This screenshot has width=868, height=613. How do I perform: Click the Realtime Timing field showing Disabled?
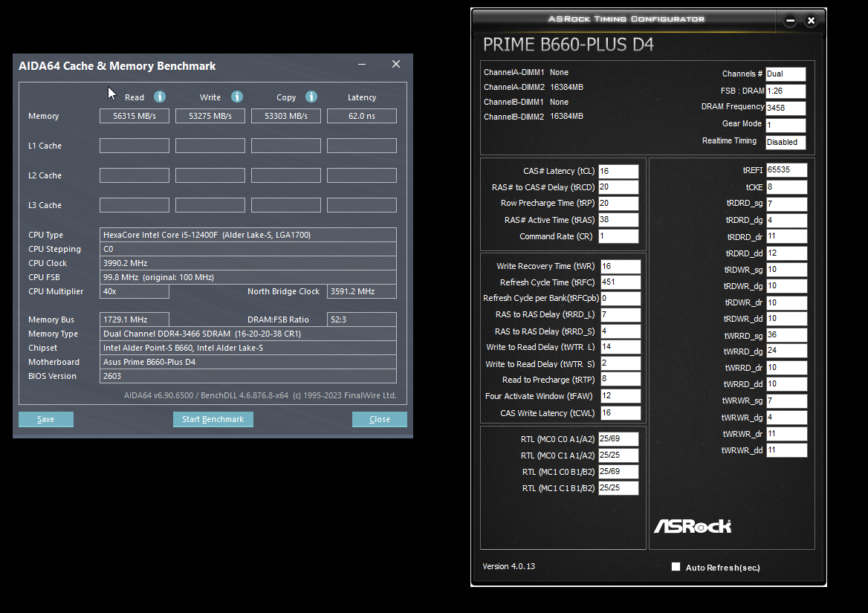click(x=786, y=142)
